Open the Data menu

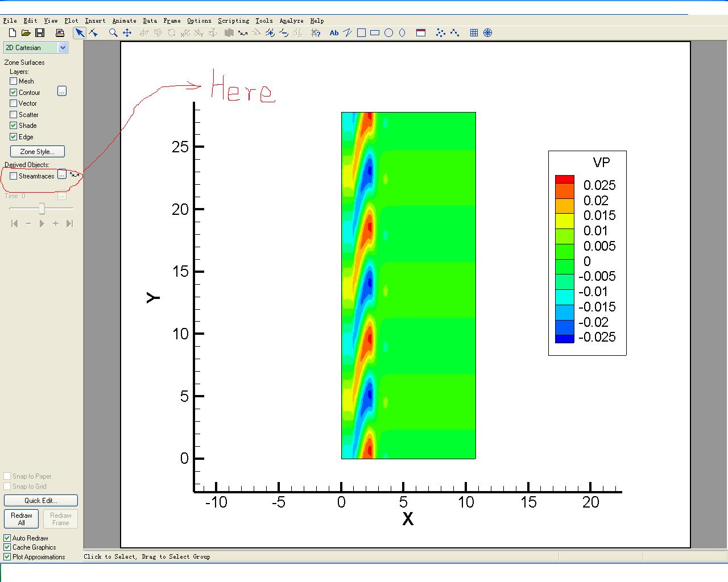(150, 20)
